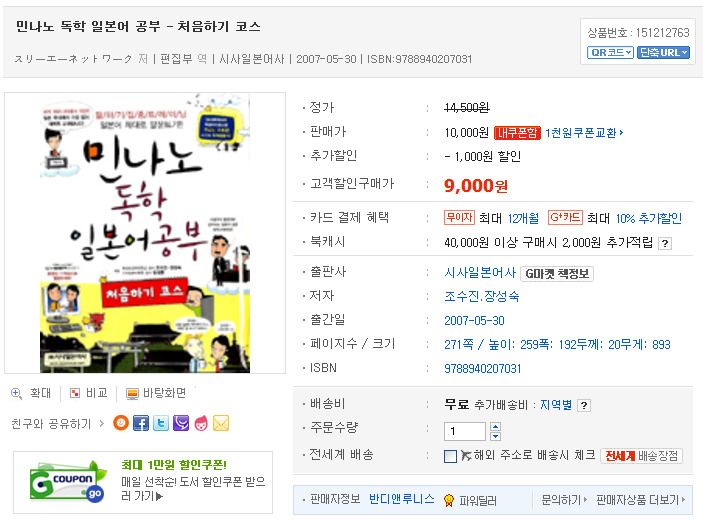Share by email envelope icon

(x=221, y=423)
